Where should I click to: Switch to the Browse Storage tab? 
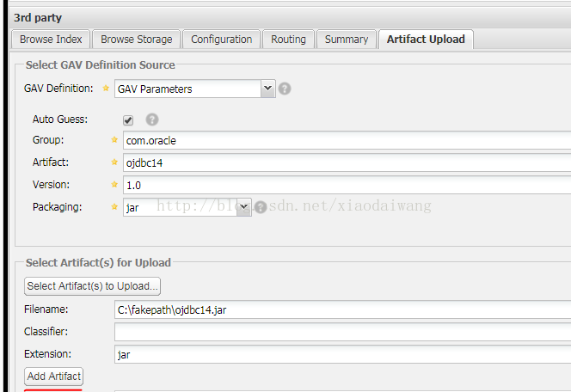click(x=136, y=40)
